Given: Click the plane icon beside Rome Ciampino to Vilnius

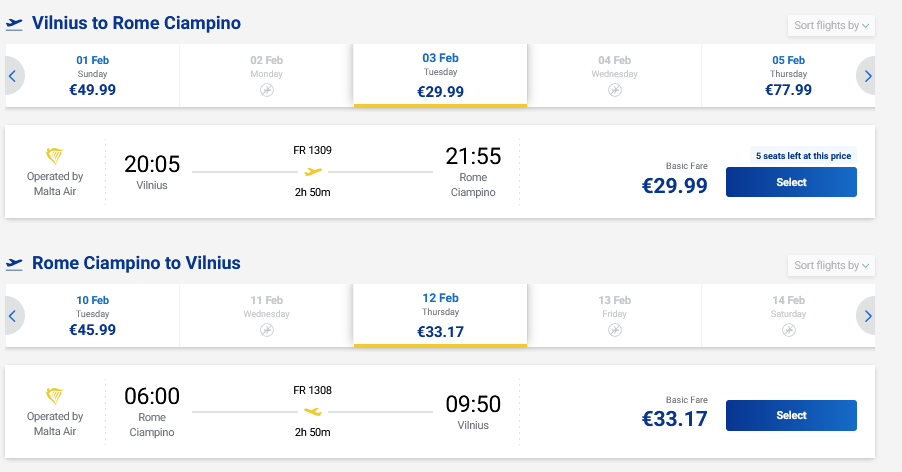Looking at the screenshot, I should pyautogui.click(x=14, y=264).
